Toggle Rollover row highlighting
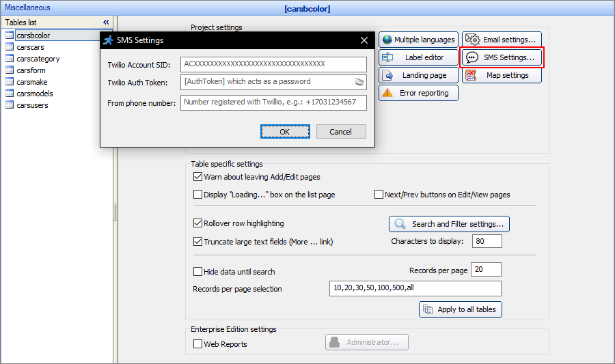 pos(197,223)
